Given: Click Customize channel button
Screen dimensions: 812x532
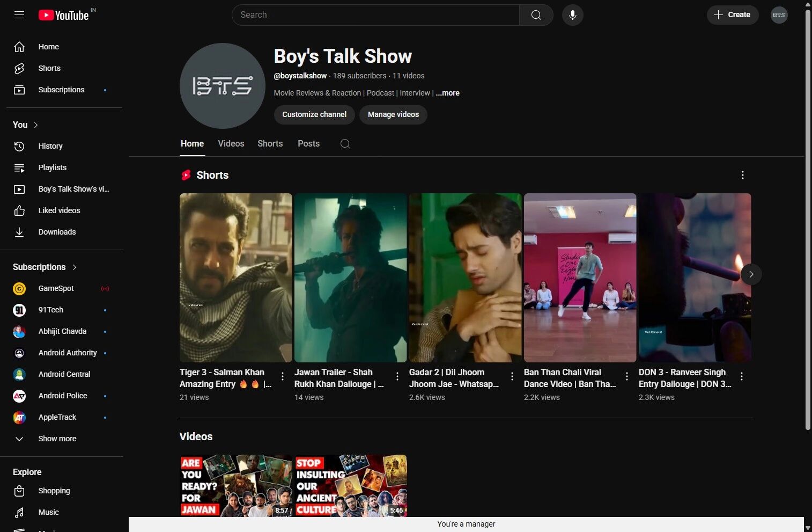Looking at the screenshot, I should 314,114.
